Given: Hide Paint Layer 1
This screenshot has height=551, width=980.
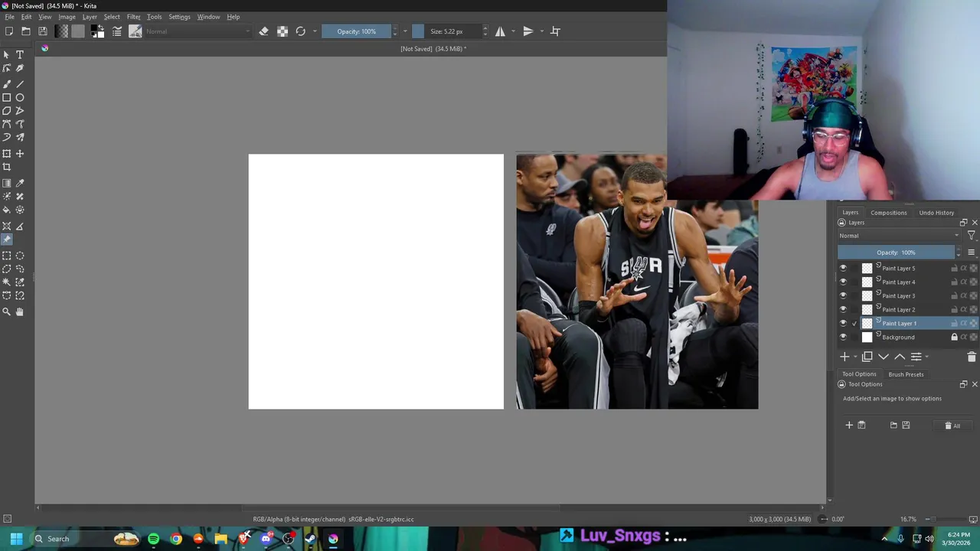Looking at the screenshot, I should 843,324.
